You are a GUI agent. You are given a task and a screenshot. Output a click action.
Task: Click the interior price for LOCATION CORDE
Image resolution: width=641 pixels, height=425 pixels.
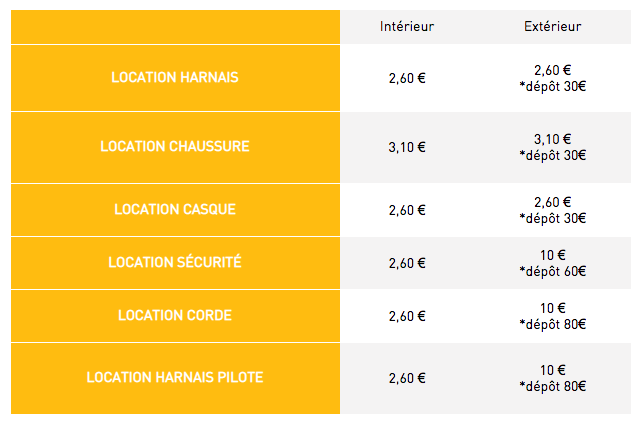click(x=407, y=316)
